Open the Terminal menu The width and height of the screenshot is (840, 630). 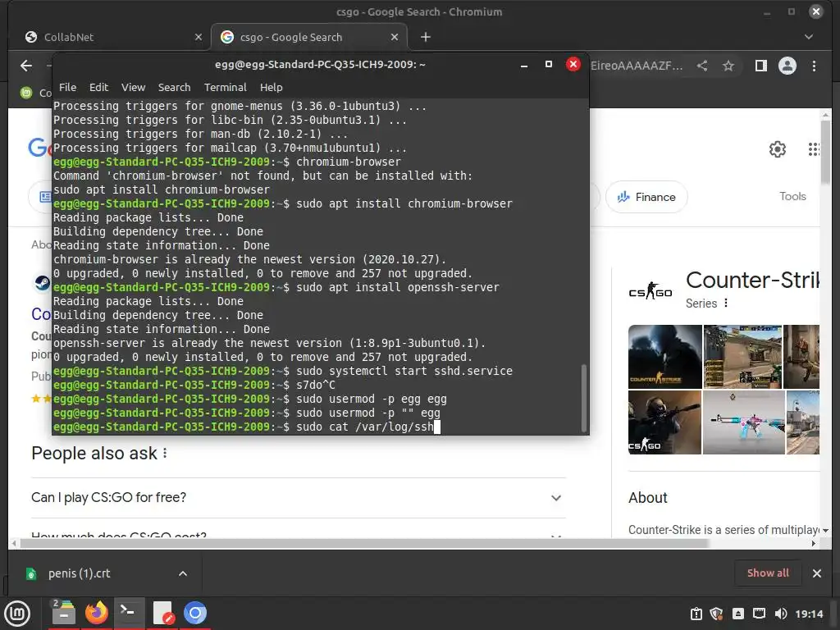click(x=225, y=87)
